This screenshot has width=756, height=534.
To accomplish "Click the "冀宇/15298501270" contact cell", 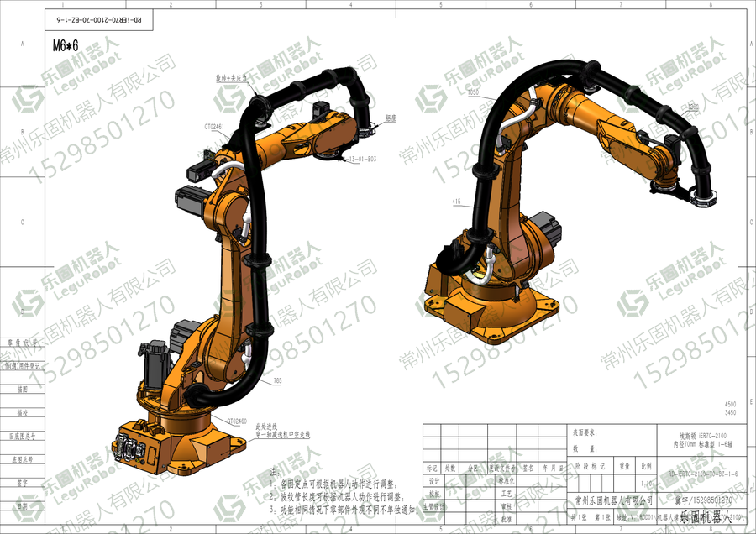I will [703, 500].
